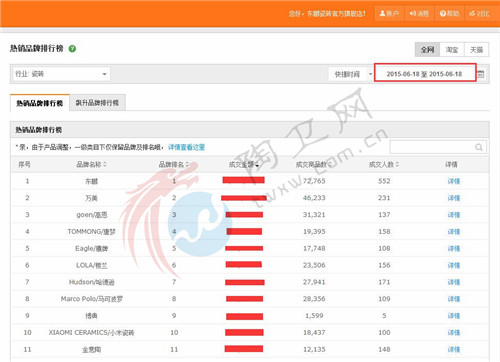Screen dimensions: 500x362
Task: Open 详情 link for 东鹏 row
Action: click(454, 181)
